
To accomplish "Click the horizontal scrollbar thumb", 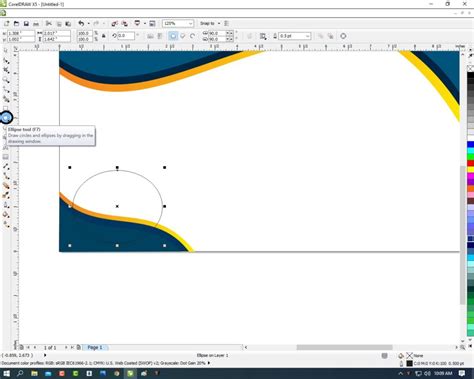I will click(345, 347).
